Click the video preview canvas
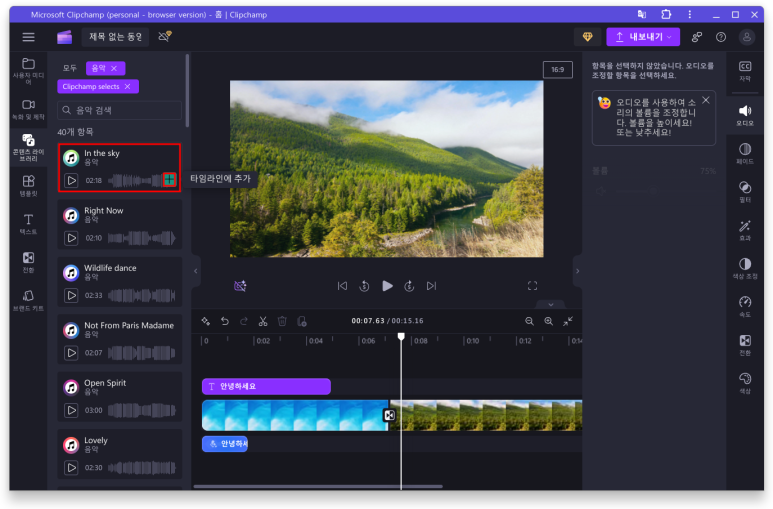This screenshot has width=773, height=509. point(386,169)
